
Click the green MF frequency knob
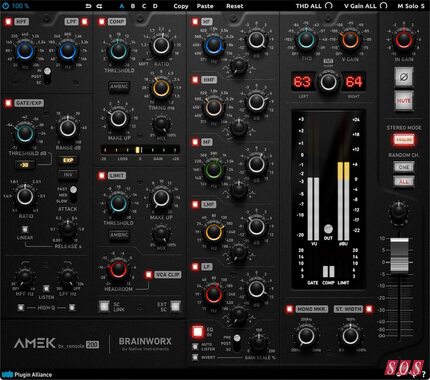tap(213, 169)
